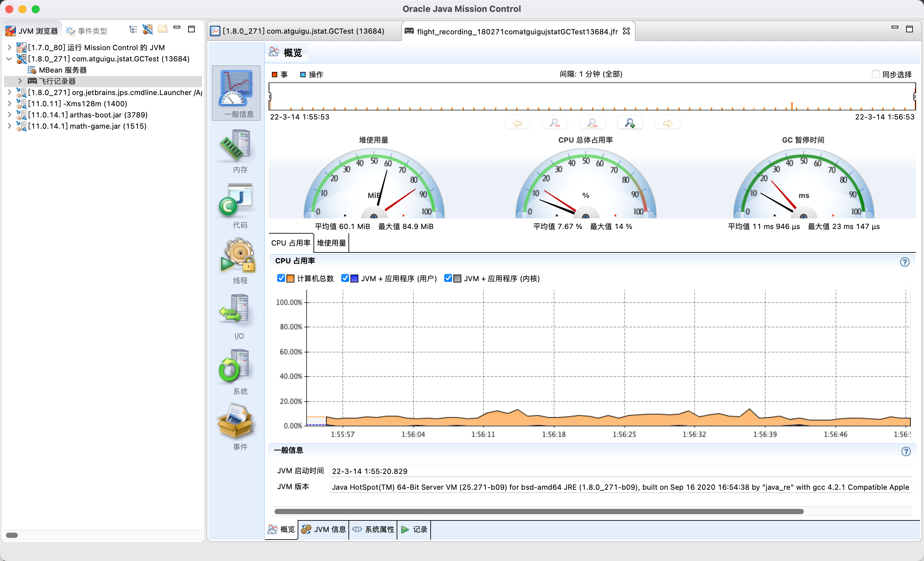Screen dimensions: 924x561
Task: Select the 堆使用量 chart tab
Action: pos(331,243)
